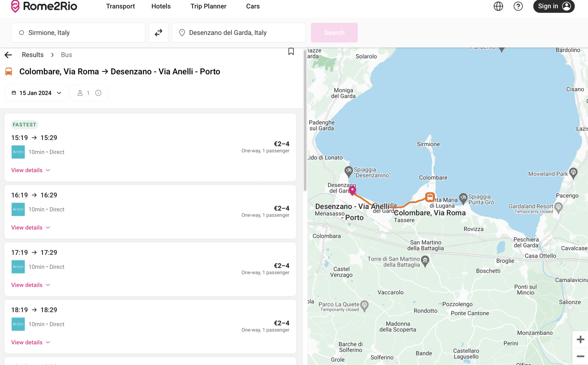Open the Transport menu

[120, 6]
